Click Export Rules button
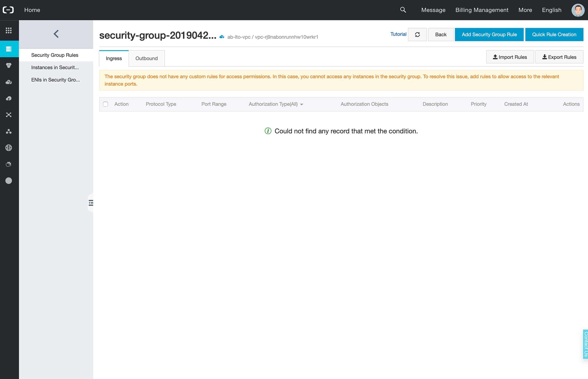 point(559,57)
